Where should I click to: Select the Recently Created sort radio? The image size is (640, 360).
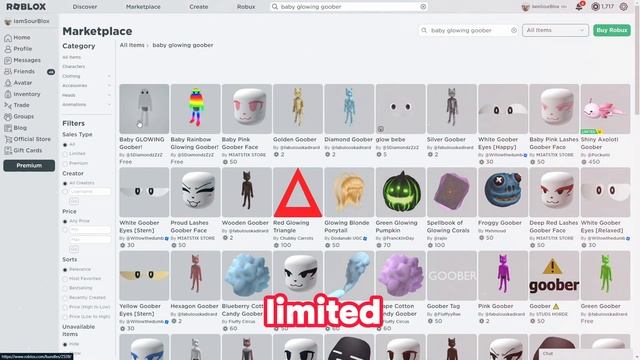pos(65,298)
